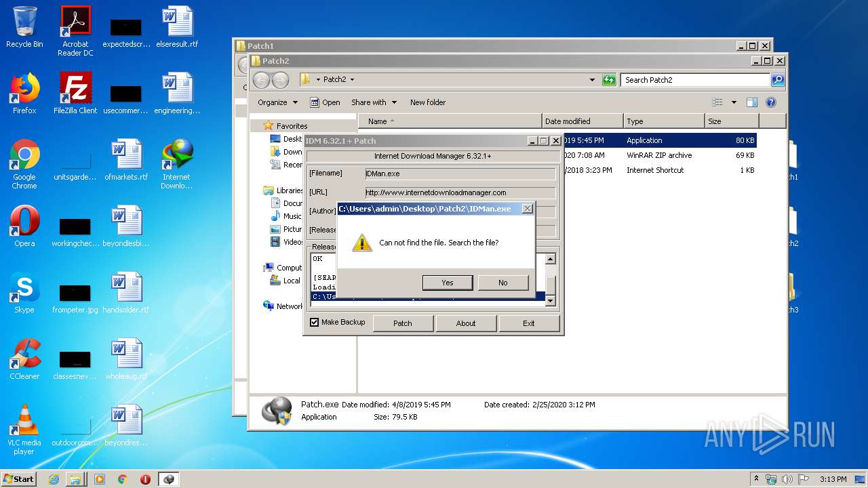868x488 pixels.
Task: Select the WinRAR ZIP archive row
Action: [658, 155]
